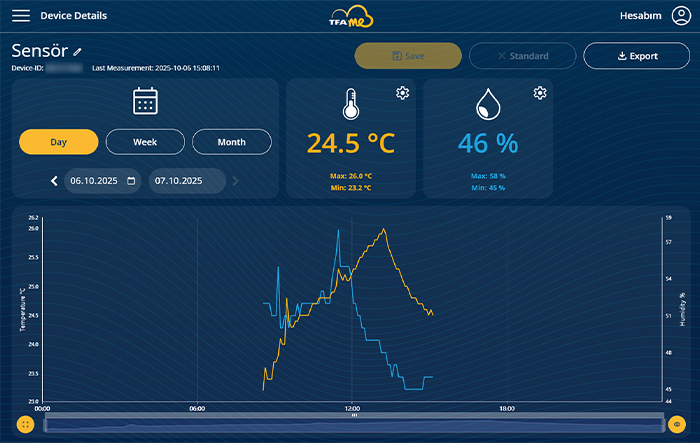Viewport: 700px width, 443px height.
Task: Open humidity settings gear icon
Action: [540, 93]
